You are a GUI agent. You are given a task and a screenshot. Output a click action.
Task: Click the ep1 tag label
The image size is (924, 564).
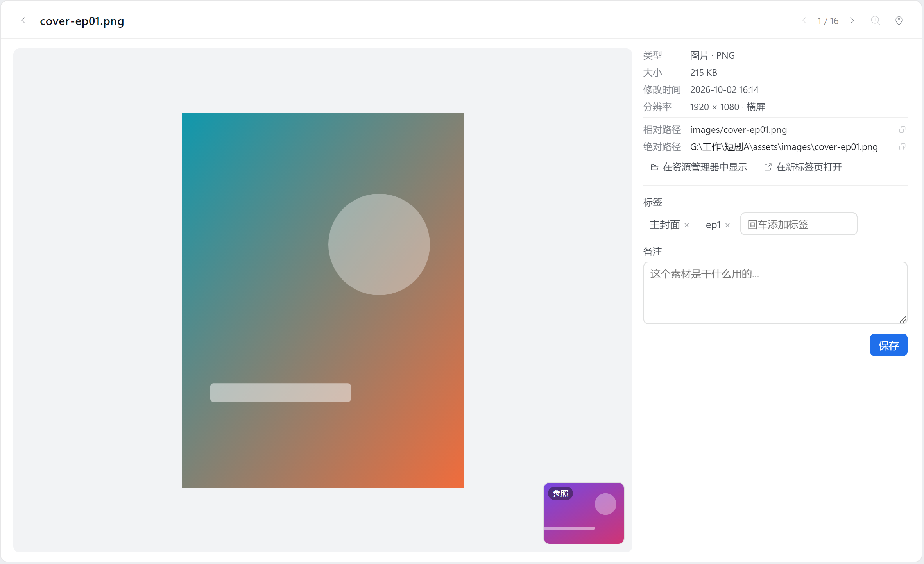(x=713, y=225)
